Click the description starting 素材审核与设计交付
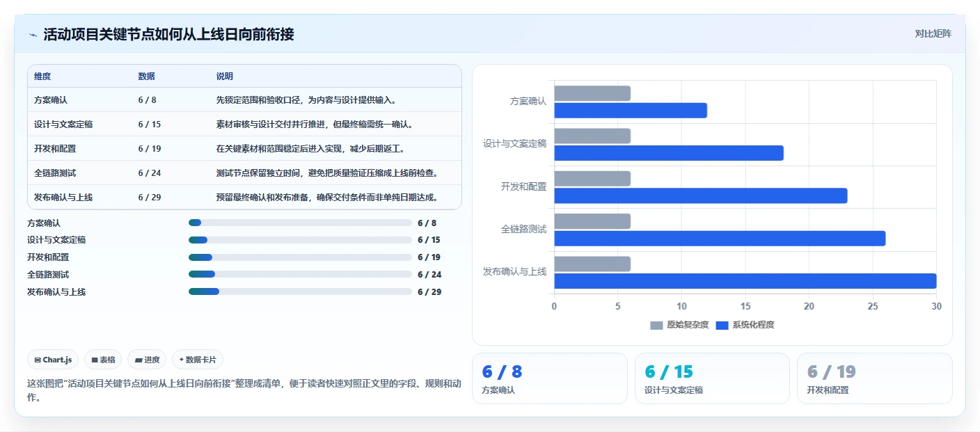 (316, 125)
